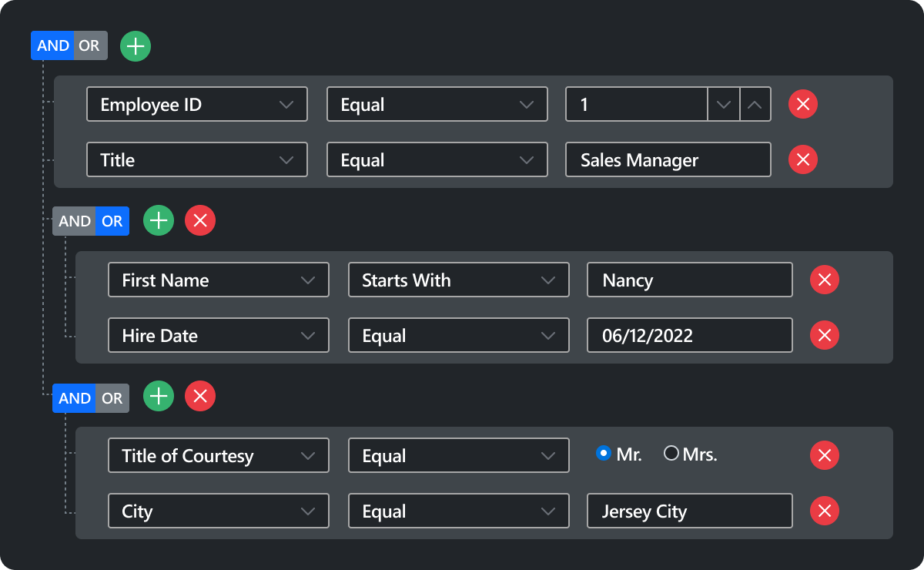Expand the Title of Courtesy field dropdown
The height and width of the screenshot is (570, 924).
308,455
